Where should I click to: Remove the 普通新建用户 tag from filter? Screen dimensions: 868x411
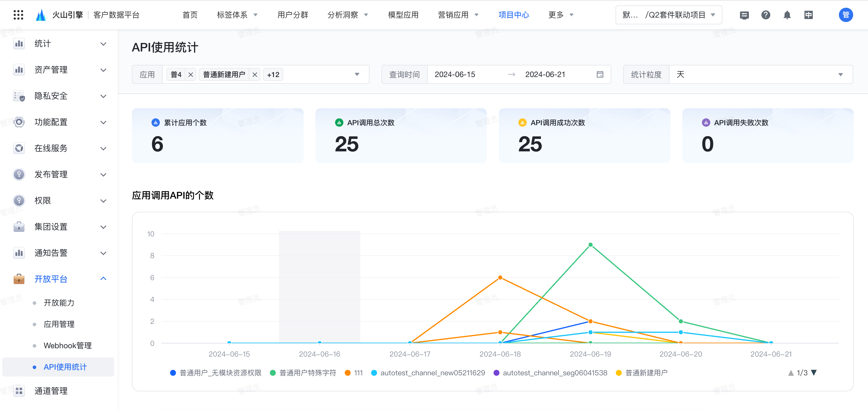255,75
